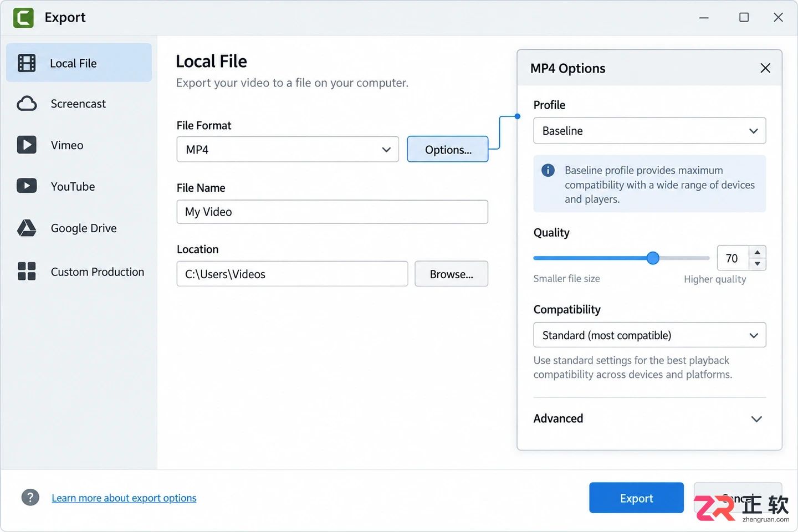Open Learn more about export options link
Image resolution: width=798 pixels, height=532 pixels.
(124, 498)
